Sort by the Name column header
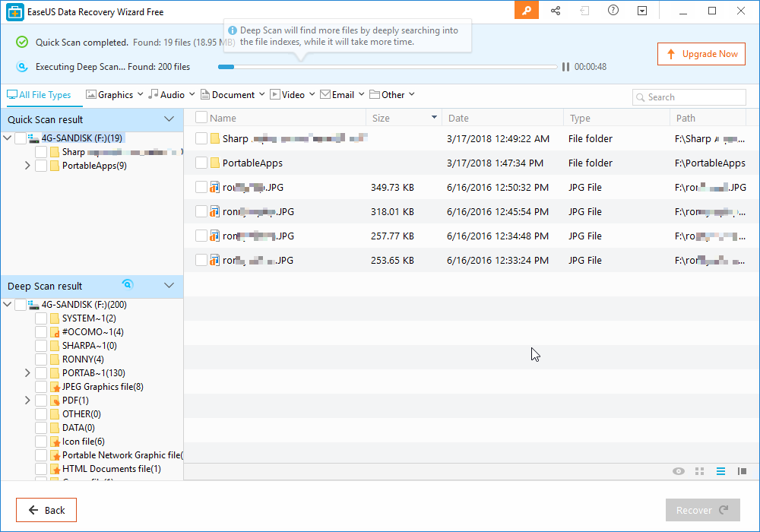This screenshot has height=532, width=760. (223, 119)
